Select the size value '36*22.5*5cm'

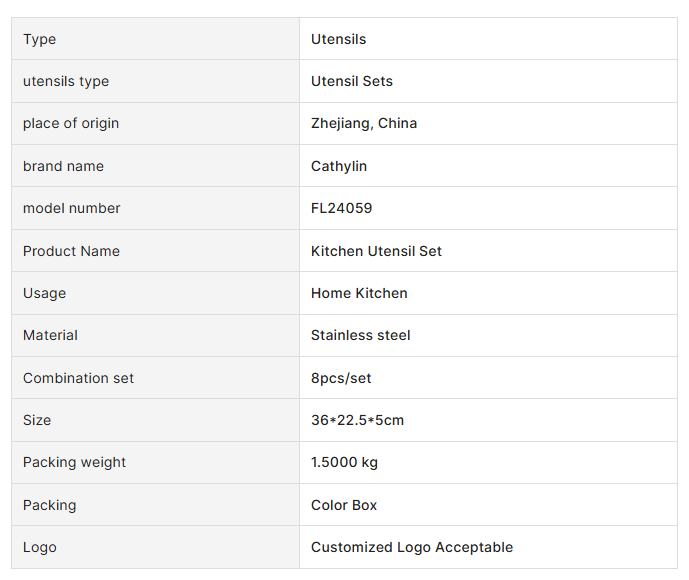coord(357,420)
